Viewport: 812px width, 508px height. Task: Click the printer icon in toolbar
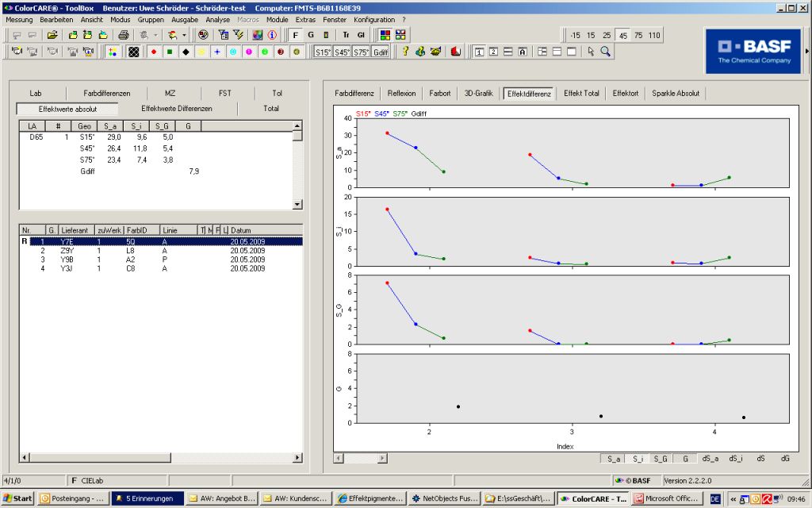coord(124,35)
